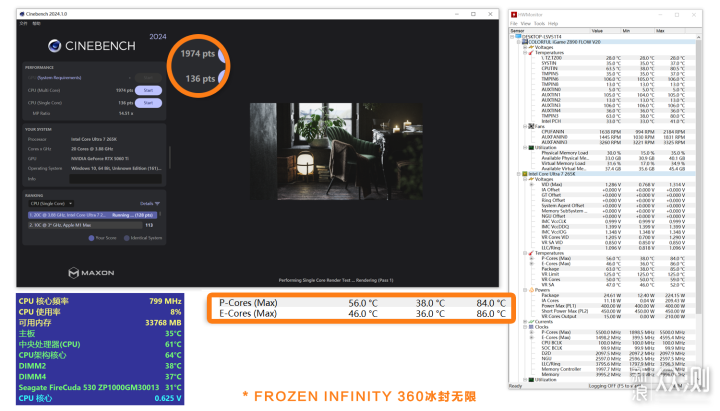Click the Powers flame icon
720x411 pixels.
531,290
